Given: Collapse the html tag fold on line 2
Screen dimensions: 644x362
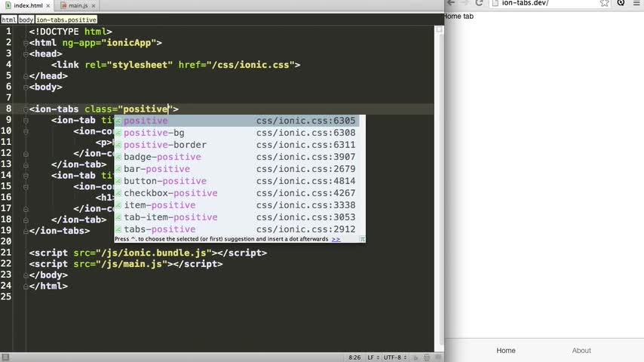Looking at the screenshot, I should click(x=26, y=43).
